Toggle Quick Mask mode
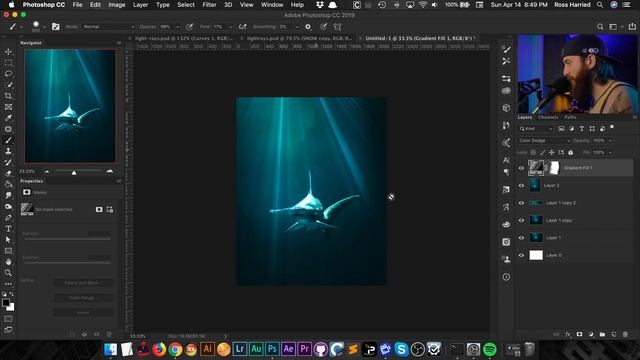Image resolution: width=640 pixels, height=360 pixels. [8, 319]
